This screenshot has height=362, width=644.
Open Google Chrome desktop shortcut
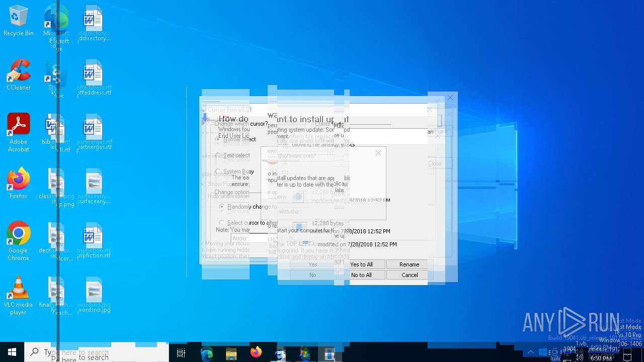point(19,241)
